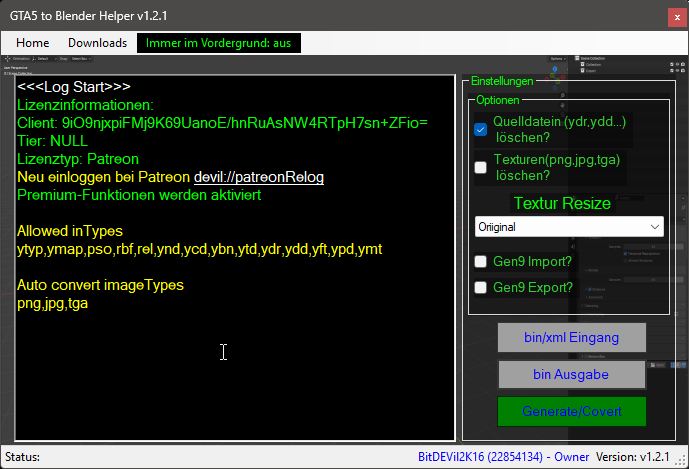
Task: Click the resize grip in the bottom-right corner
Action: tap(682, 462)
